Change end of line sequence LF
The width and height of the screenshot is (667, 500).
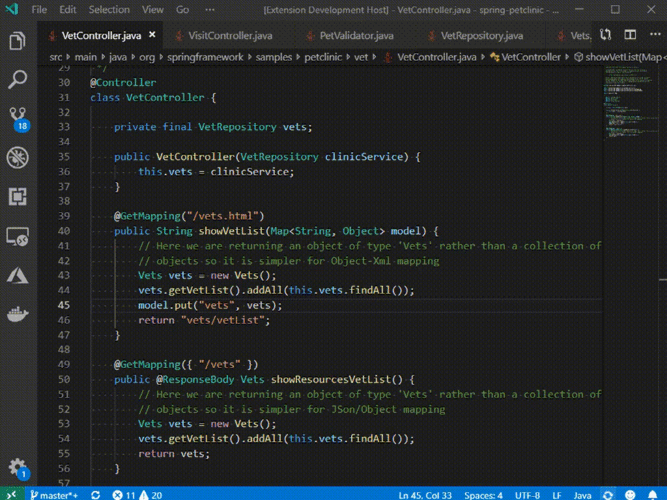(557, 495)
